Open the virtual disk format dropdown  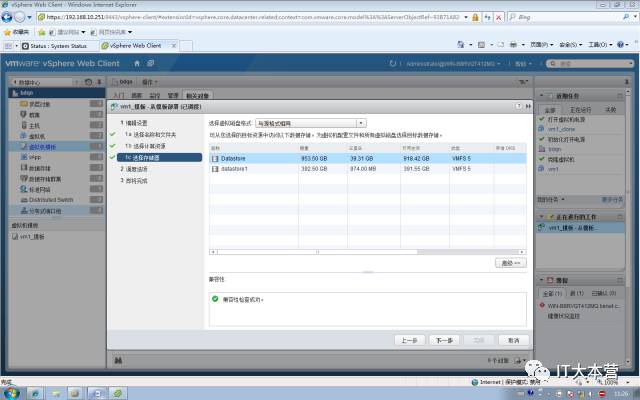coord(311,123)
